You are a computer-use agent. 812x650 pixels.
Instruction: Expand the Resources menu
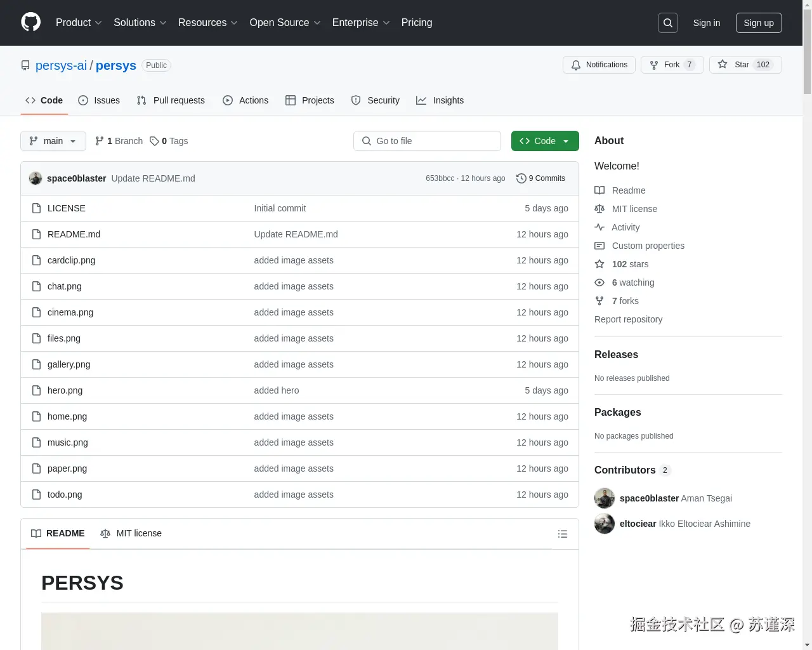pyautogui.click(x=208, y=23)
